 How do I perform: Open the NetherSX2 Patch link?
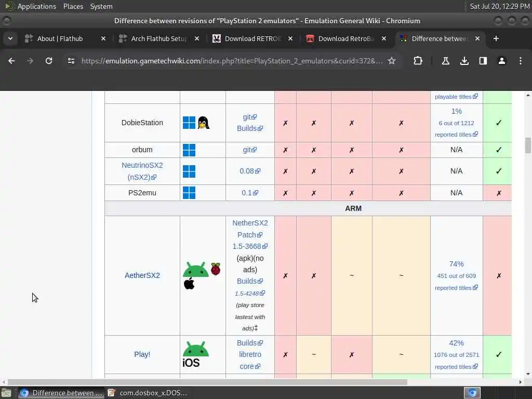(250, 229)
